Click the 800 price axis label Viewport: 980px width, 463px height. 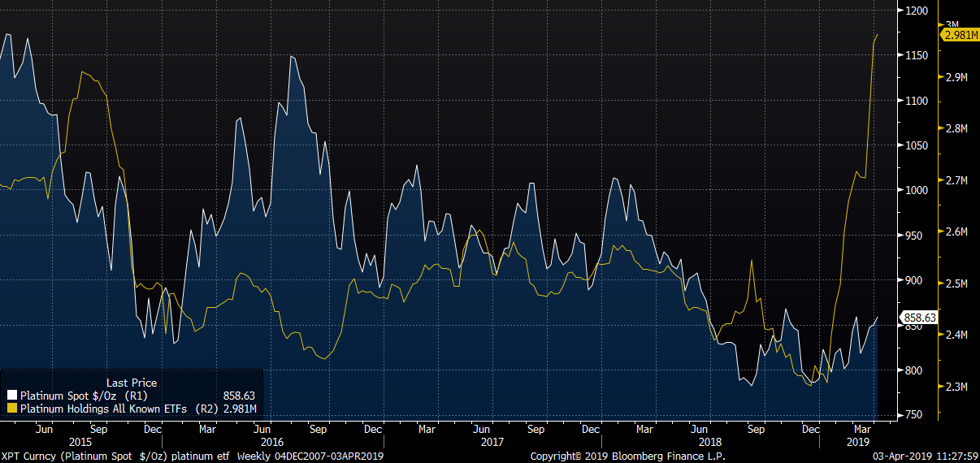(913, 370)
